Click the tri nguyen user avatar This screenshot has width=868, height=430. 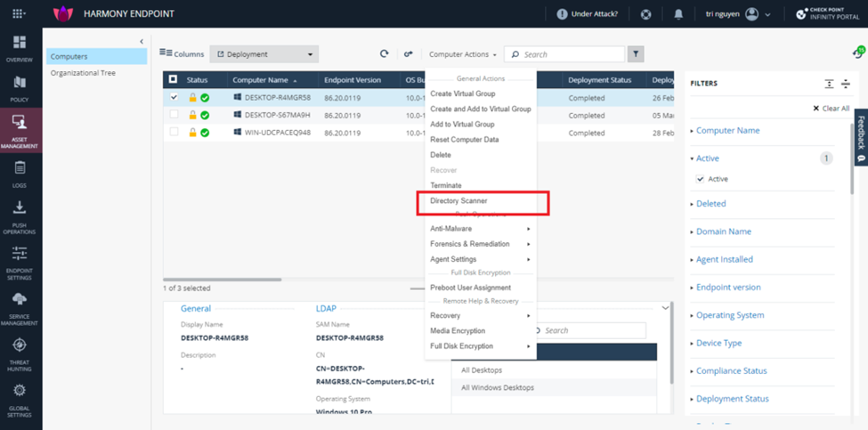(x=751, y=14)
